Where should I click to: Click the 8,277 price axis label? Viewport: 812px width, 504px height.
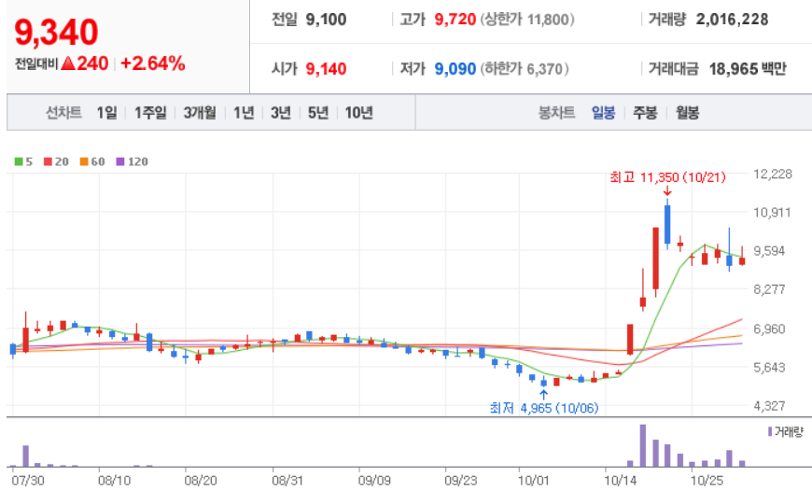click(x=770, y=289)
